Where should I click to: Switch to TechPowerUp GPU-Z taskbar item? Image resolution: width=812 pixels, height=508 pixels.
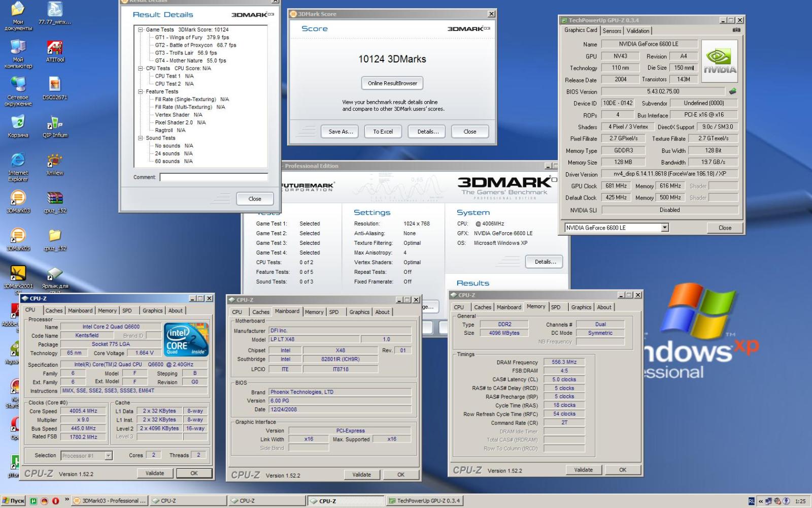click(424, 501)
